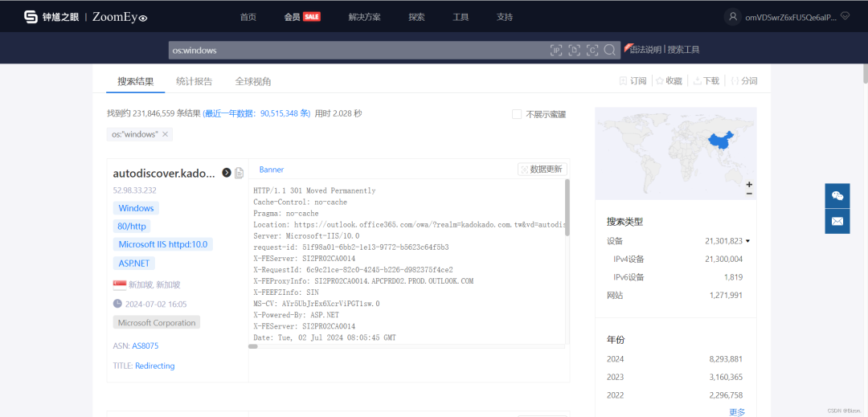Open the autodiscover.kado... result title
This screenshot has width=868, height=417.
[163, 173]
